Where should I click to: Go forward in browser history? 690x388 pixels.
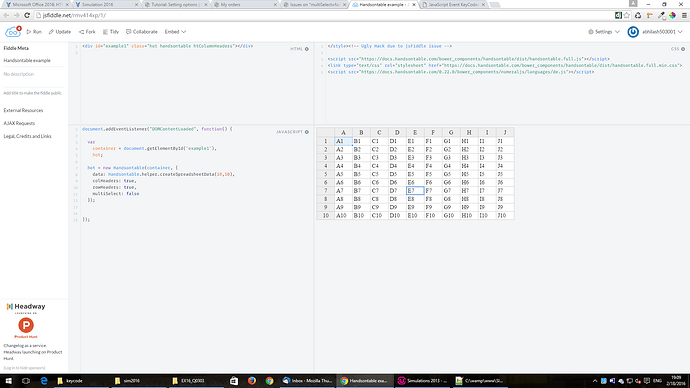16,15
